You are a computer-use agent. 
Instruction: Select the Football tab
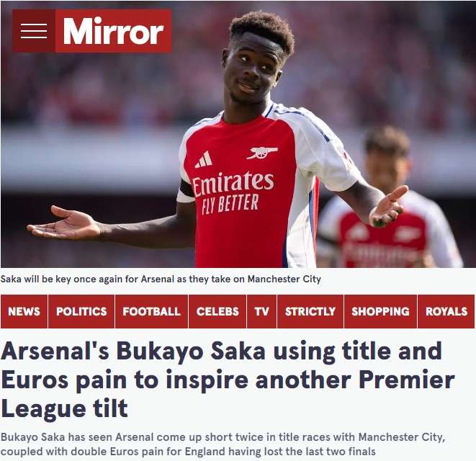[x=151, y=311]
